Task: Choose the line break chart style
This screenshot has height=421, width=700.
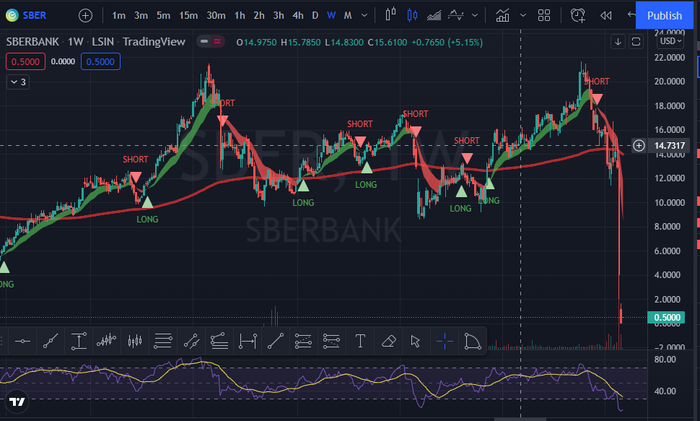Action: (456, 16)
